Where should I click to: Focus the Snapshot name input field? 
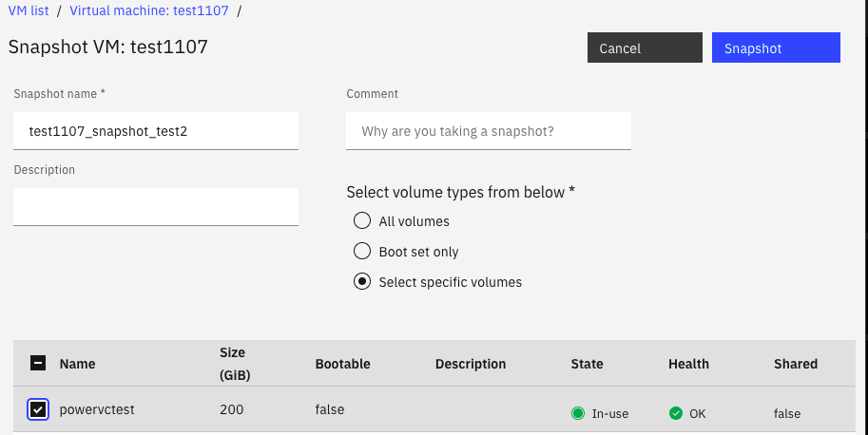tap(156, 131)
